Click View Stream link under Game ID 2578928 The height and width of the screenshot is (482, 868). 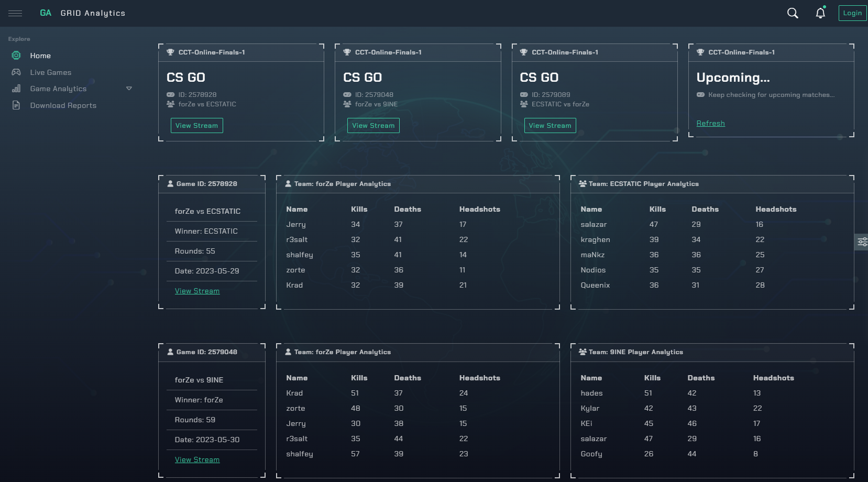pos(197,291)
